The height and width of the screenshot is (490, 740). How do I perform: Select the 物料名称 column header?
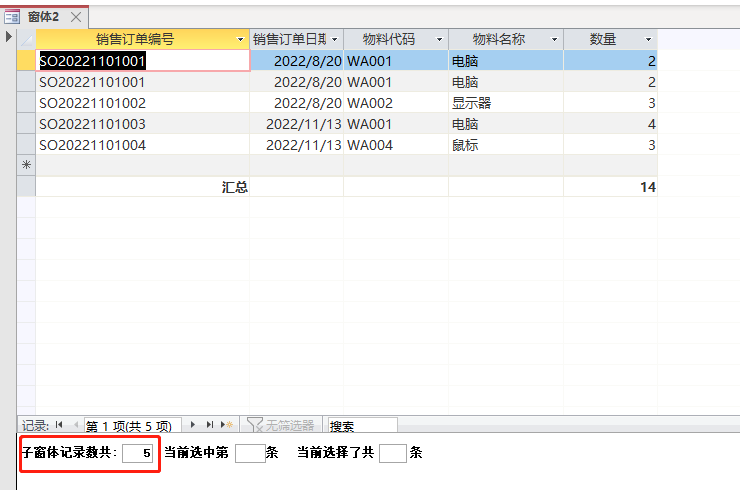click(498, 40)
